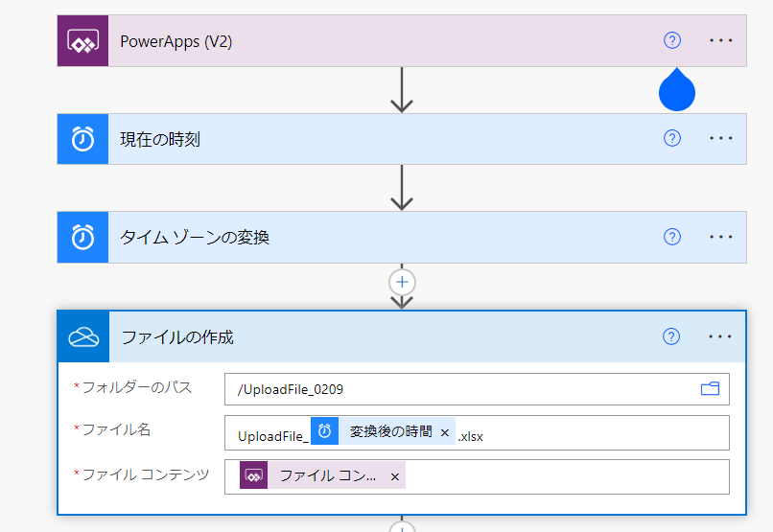Open the ファイルの作成 more options menu
The height and width of the screenshot is (532, 773).
click(720, 336)
